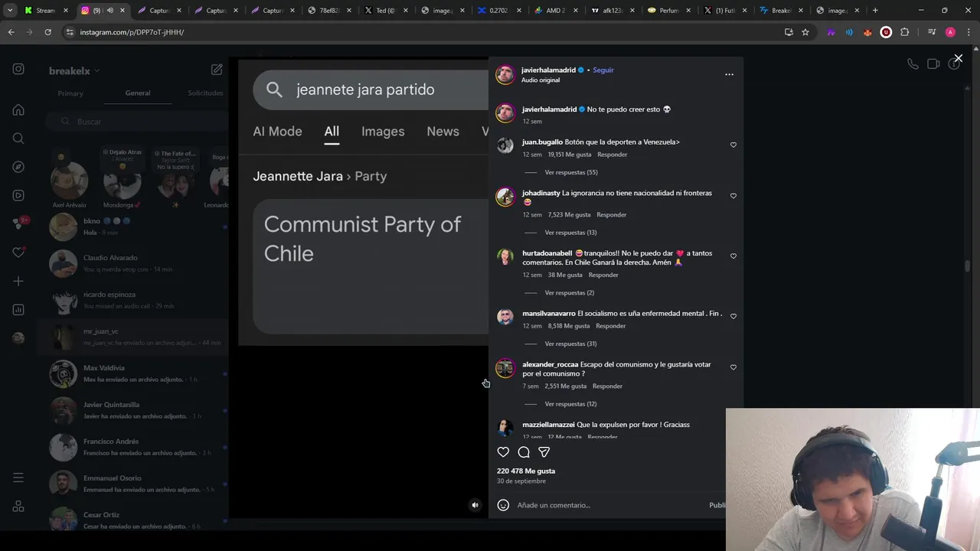Viewport: 980px width, 551px height.
Task: Start a video call with the camera icon
Action: point(933,64)
